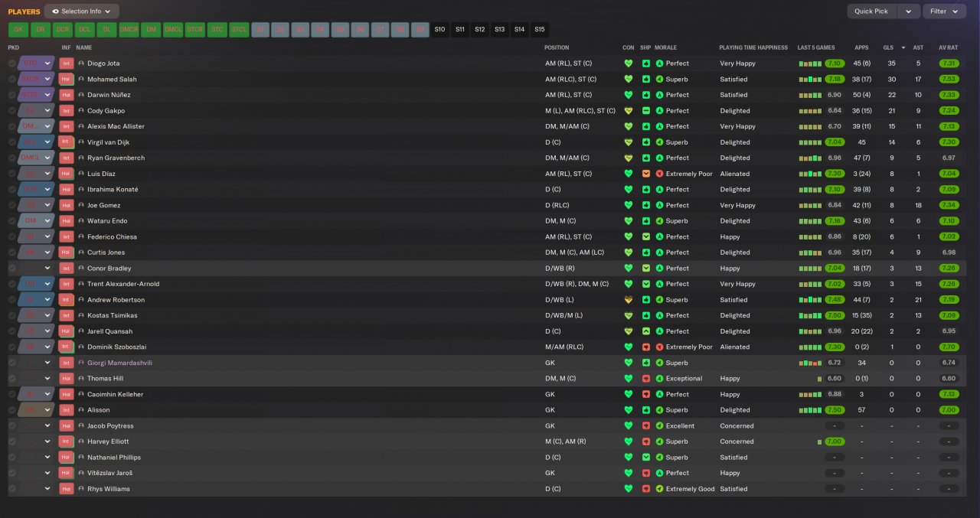Click Mohamed Salah's HoI info badge
This screenshot has width=980, height=518.
tap(67, 79)
